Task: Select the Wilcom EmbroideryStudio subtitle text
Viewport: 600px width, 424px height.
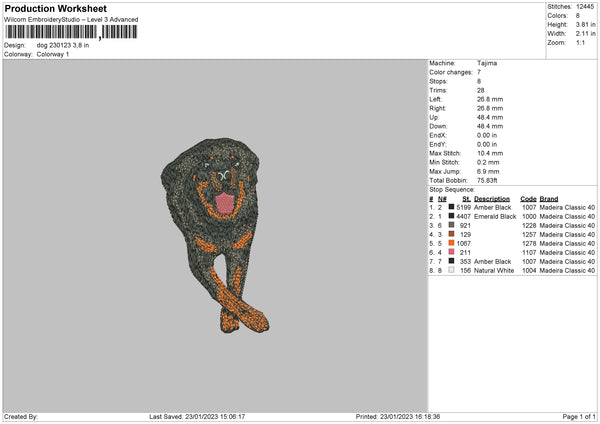Action: point(71,20)
